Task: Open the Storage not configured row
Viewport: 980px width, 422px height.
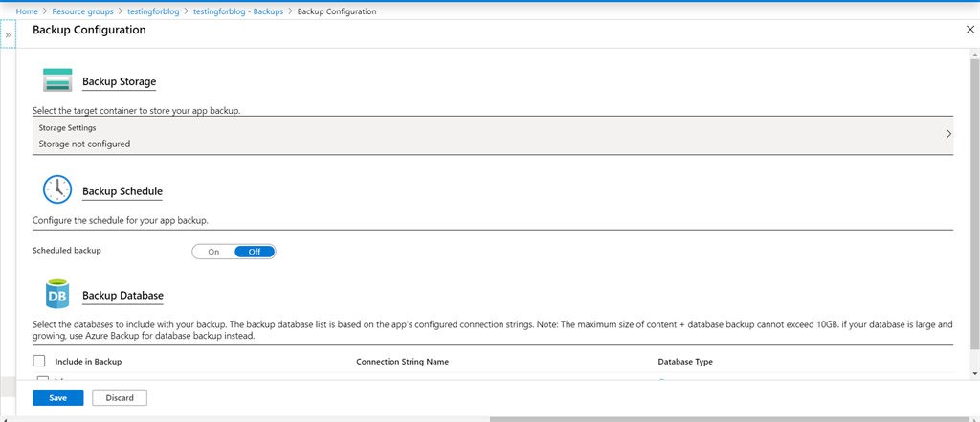Action: point(493,135)
